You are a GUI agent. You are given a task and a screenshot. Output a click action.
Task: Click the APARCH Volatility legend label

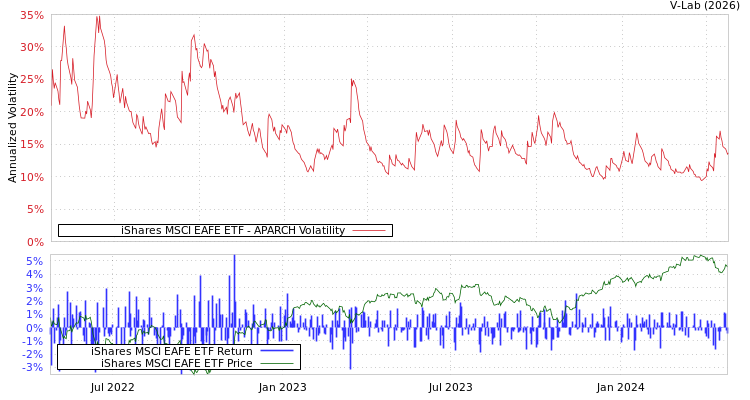coord(233,231)
